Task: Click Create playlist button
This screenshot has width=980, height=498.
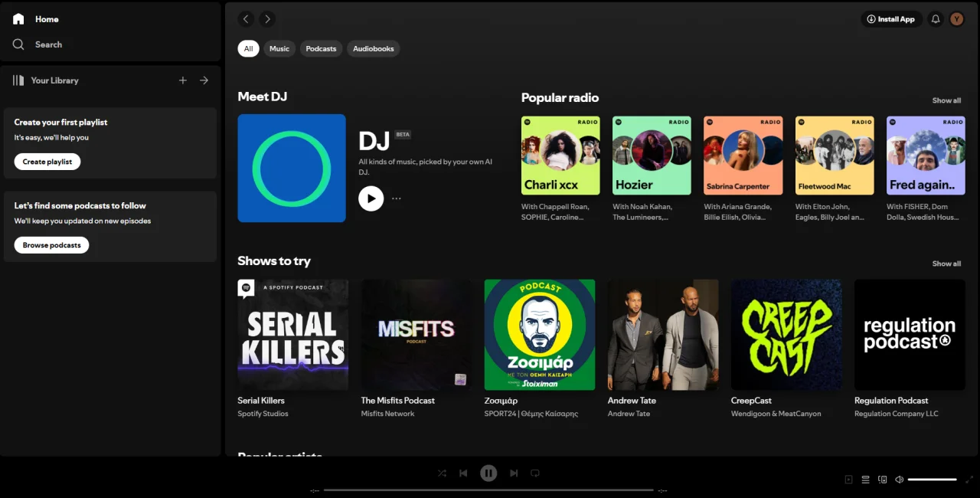Action: tap(47, 162)
